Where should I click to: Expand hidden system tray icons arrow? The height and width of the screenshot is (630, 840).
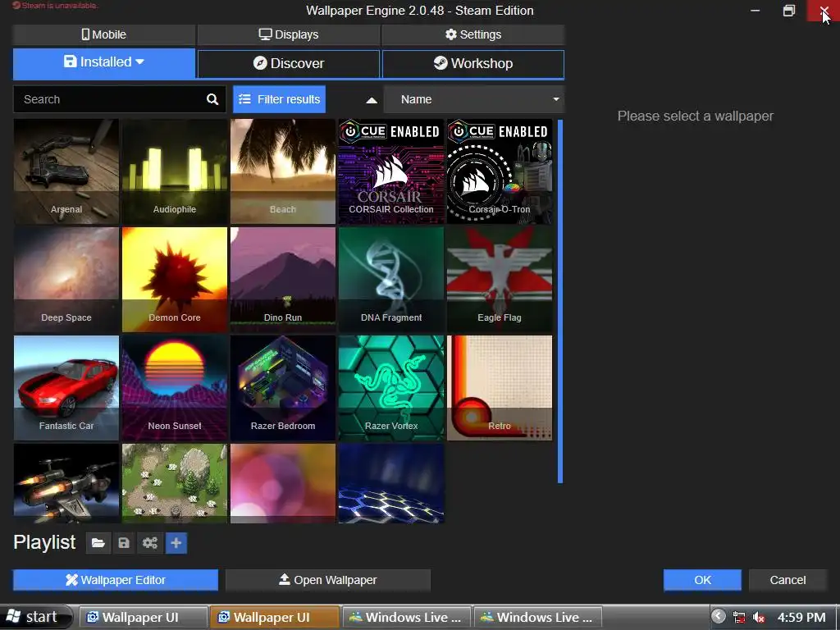(719, 617)
